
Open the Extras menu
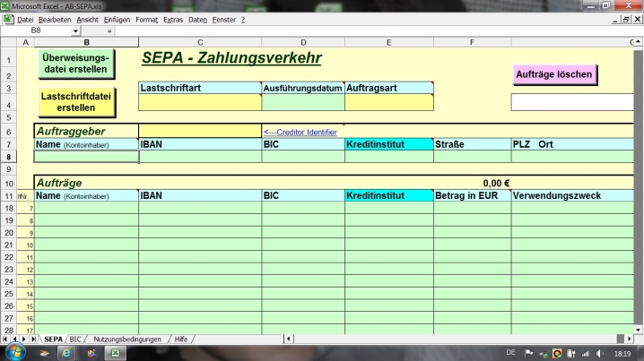point(173,19)
